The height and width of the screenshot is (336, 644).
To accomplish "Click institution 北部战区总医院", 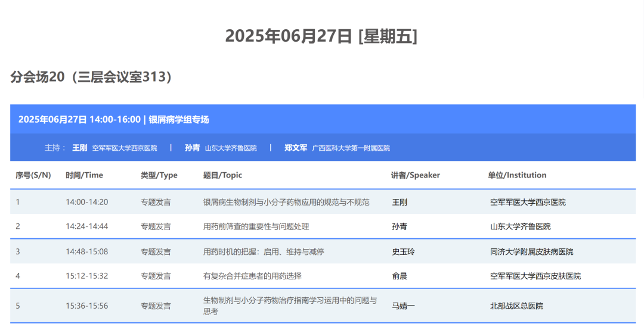I will [x=516, y=306].
